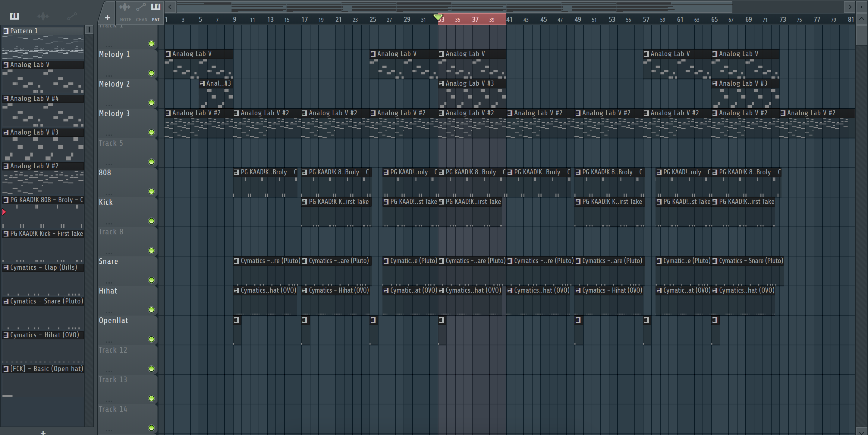
Task: Open clip menu of first Analog Lab V #2 clip
Action: [x=168, y=113]
